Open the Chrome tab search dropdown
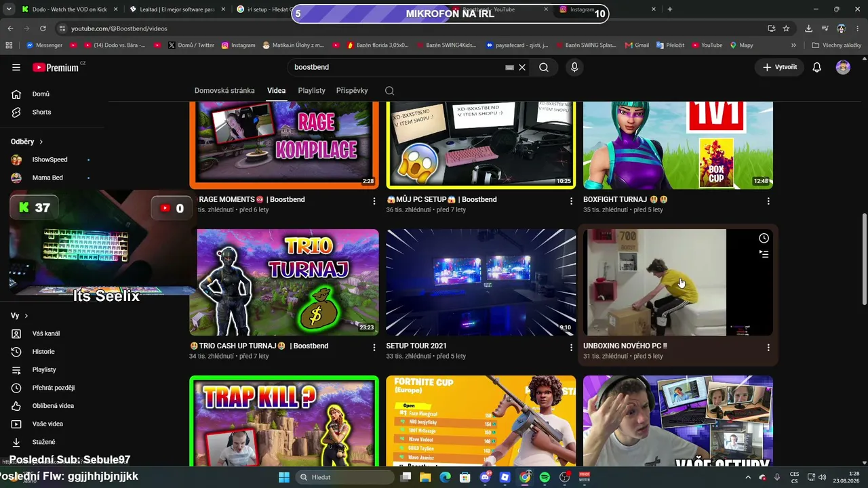The width and height of the screenshot is (868, 488). tap(8, 9)
